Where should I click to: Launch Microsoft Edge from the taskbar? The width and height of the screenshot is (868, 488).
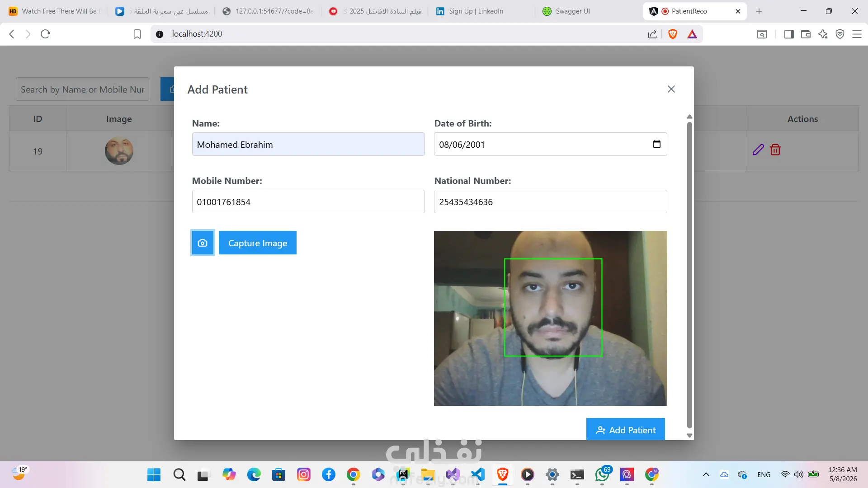click(254, 474)
